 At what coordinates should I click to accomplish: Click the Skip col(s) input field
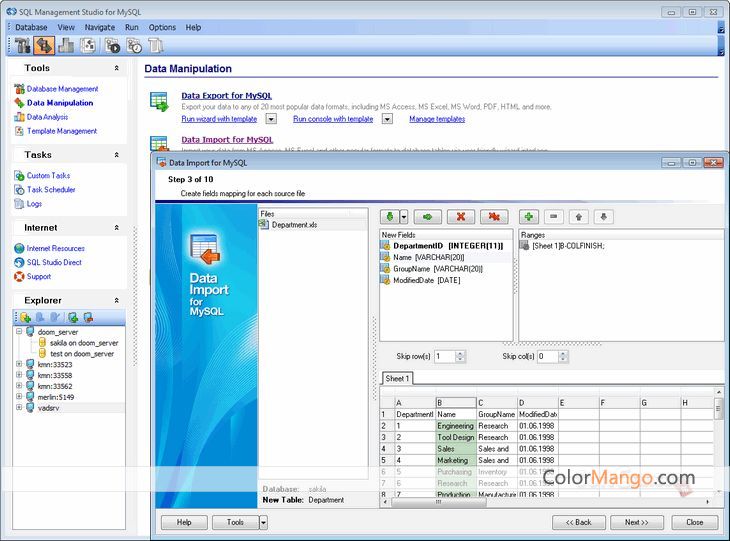click(x=548, y=357)
